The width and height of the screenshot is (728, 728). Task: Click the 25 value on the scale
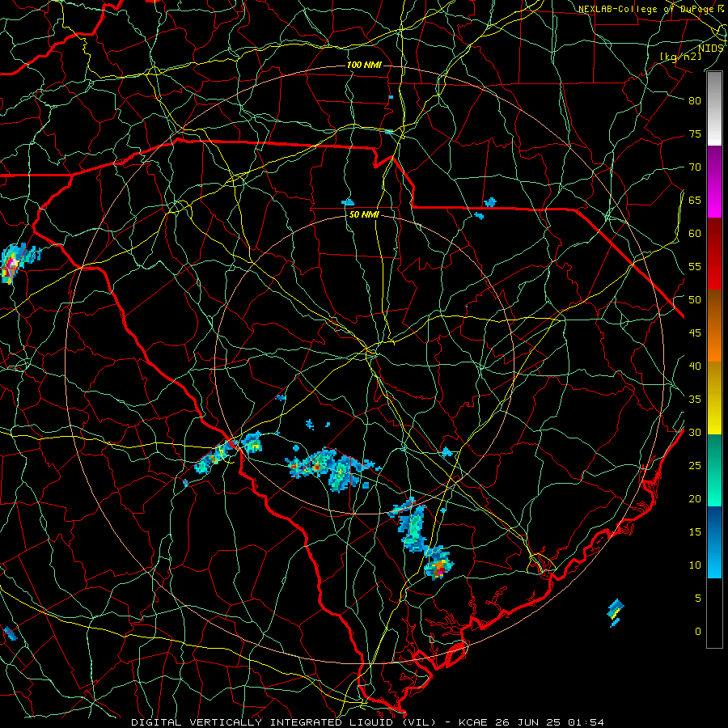[x=695, y=466]
